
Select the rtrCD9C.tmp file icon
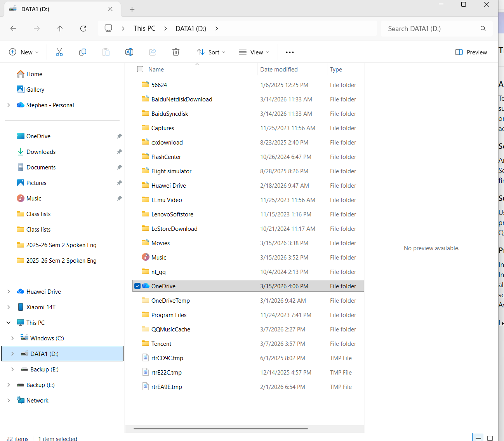point(146,357)
